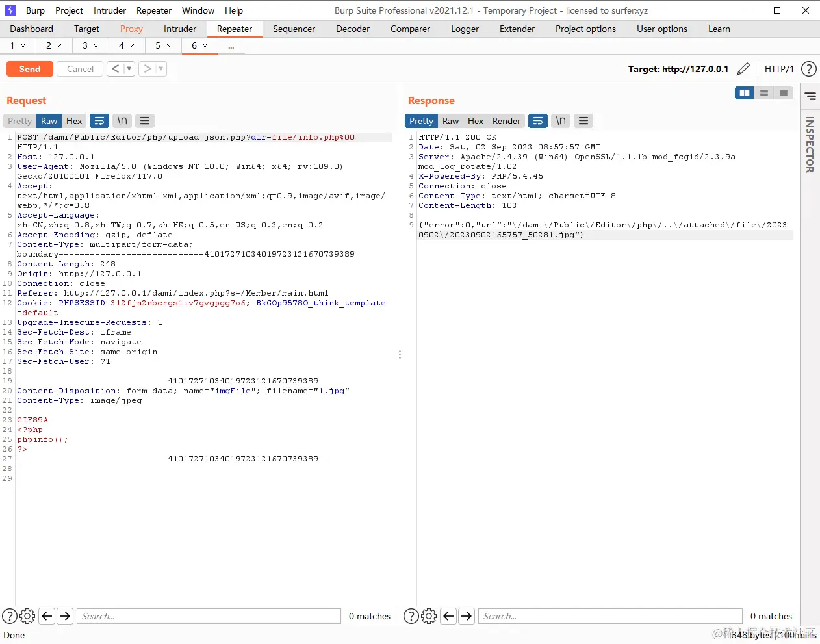Click the HTTP/1 protocol label
Viewport: 820px width, 644px height.
tap(779, 69)
